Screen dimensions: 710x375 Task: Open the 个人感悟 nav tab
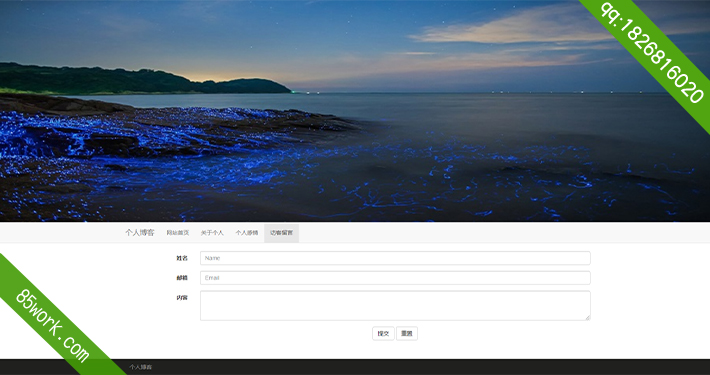[247, 233]
